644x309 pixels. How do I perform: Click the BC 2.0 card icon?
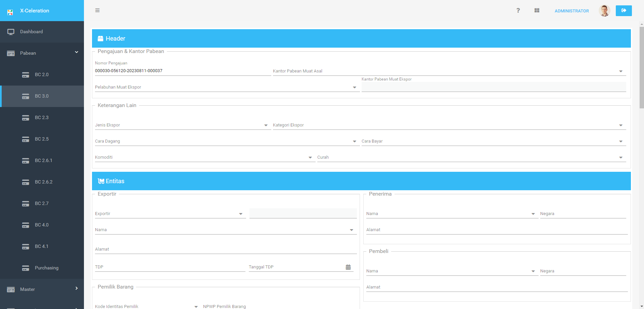(x=26, y=75)
